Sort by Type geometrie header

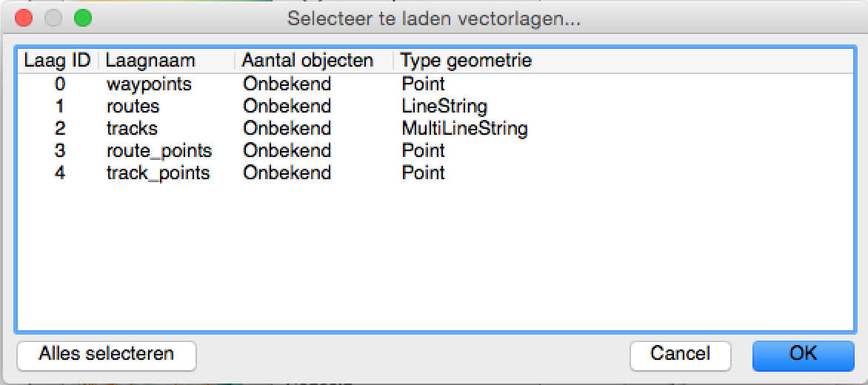pos(466,60)
